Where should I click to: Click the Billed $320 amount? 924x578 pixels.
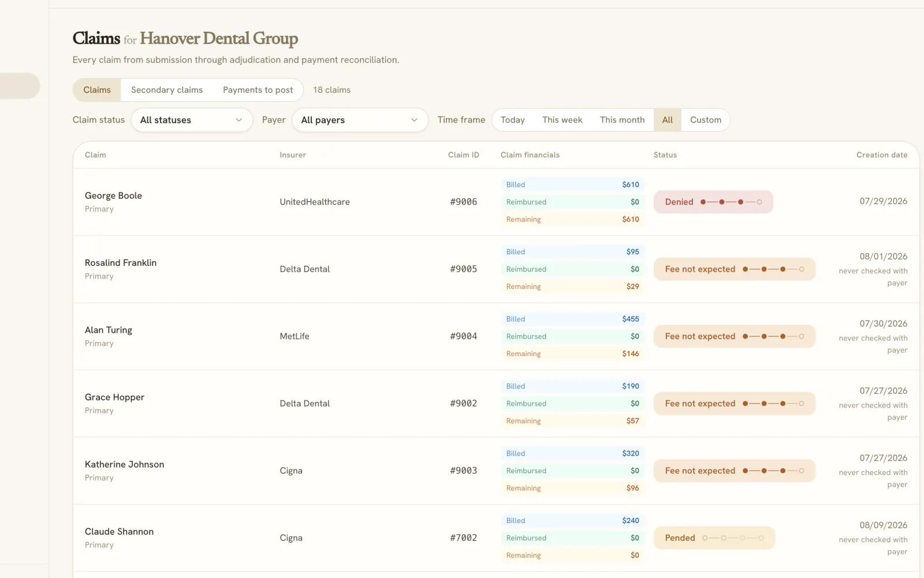pos(631,454)
